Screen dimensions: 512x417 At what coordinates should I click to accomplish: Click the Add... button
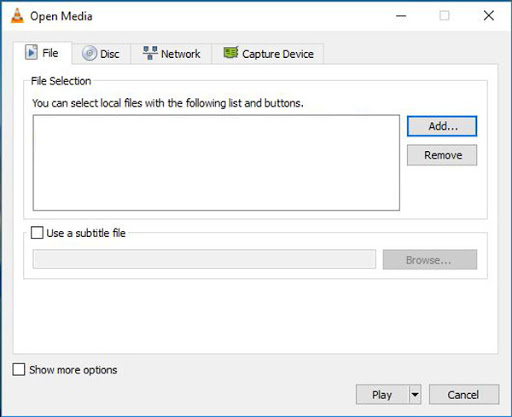(442, 126)
